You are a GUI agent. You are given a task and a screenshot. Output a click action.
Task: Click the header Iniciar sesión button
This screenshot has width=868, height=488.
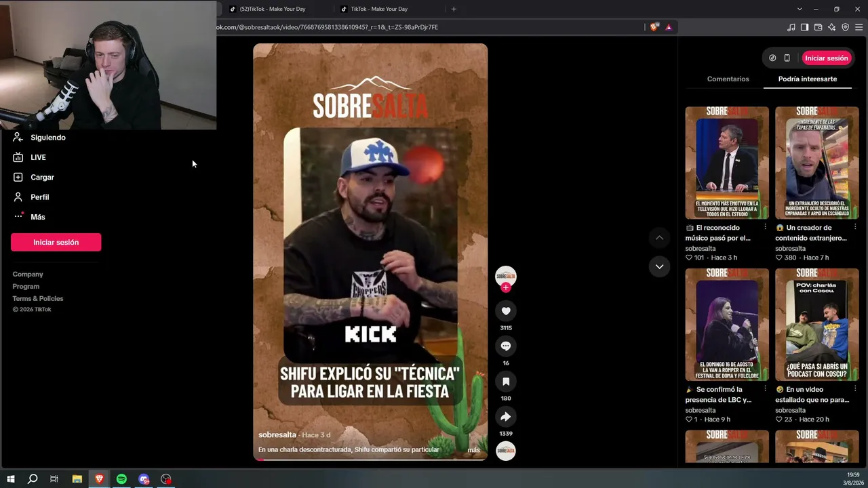pos(827,58)
